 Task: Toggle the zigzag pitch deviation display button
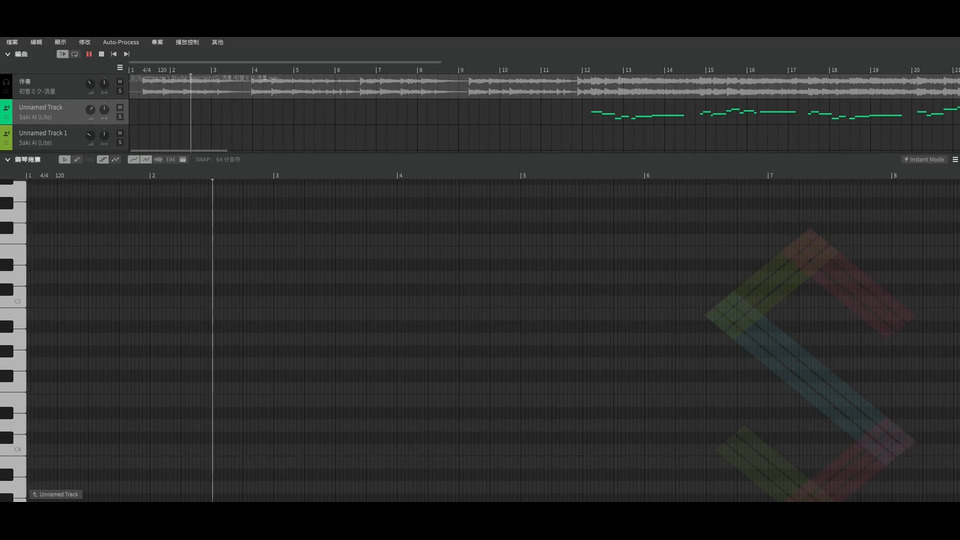pyautogui.click(x=146, y=159)
